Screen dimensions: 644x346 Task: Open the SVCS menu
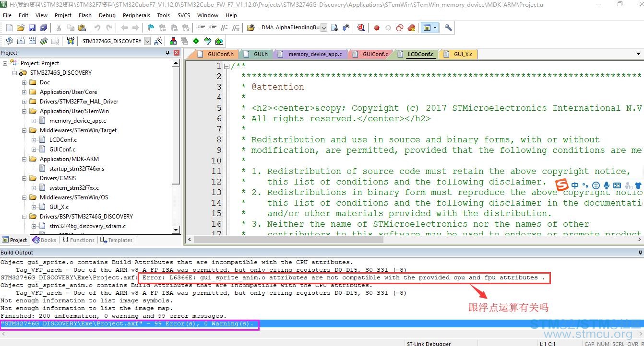click(184, 15)
